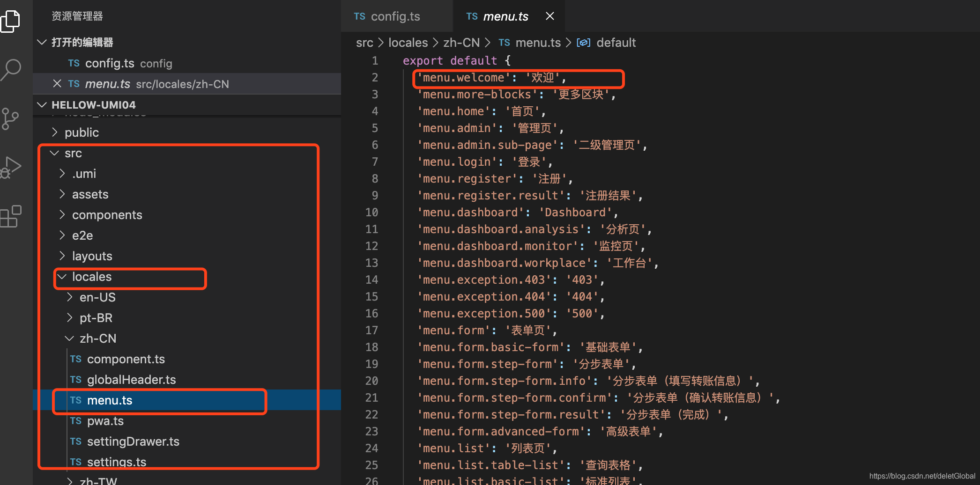The image size is (980, 485).
Task: Open globalHeader.ts in the file tree
Action: coord(132,380)
